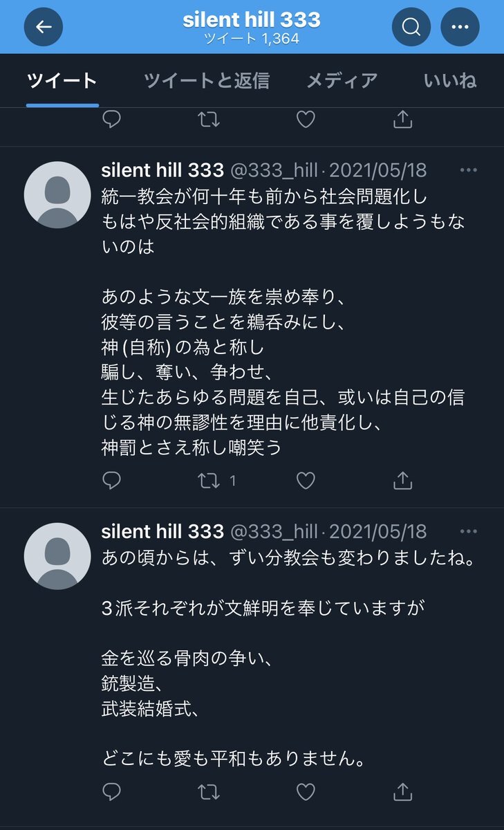Share the あの頃からは tweet

pyautogui.click(x=402, y=791)
